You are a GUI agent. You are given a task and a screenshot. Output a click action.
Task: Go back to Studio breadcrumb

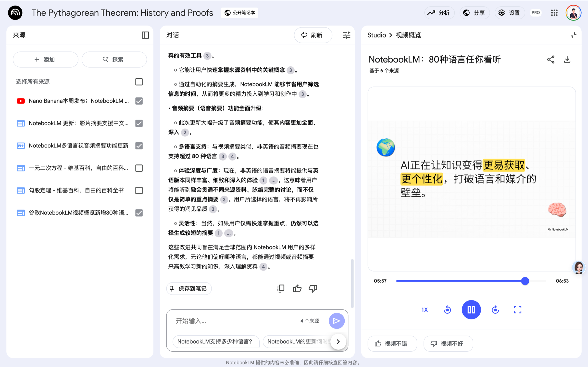tap(376, 35)
